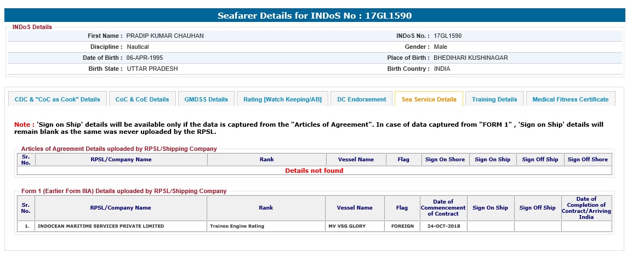Viewport: 644px width, 254px height.
Task: Click the Date of Commencement of Contract header
Action: click(443, 208)
